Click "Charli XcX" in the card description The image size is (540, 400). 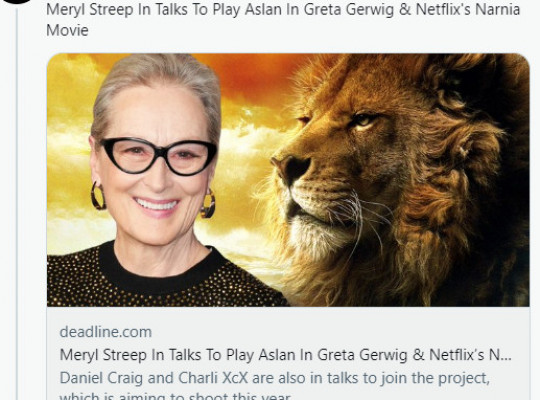click(x=213, y=378)
